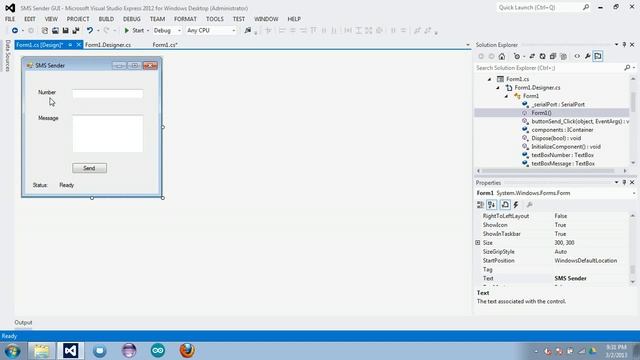Expand the Size property in the Properties grid
Screen dimensions: 640x360
pos(478,243)
